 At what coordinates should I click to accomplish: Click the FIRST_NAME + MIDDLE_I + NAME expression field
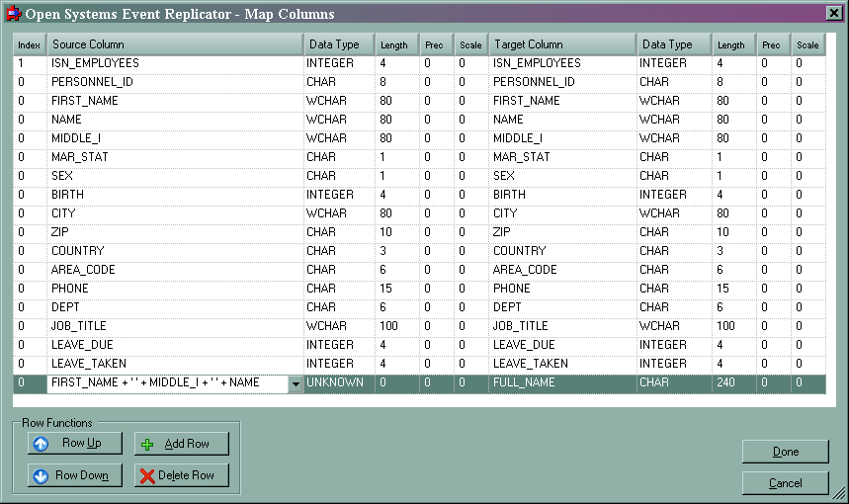168,382
